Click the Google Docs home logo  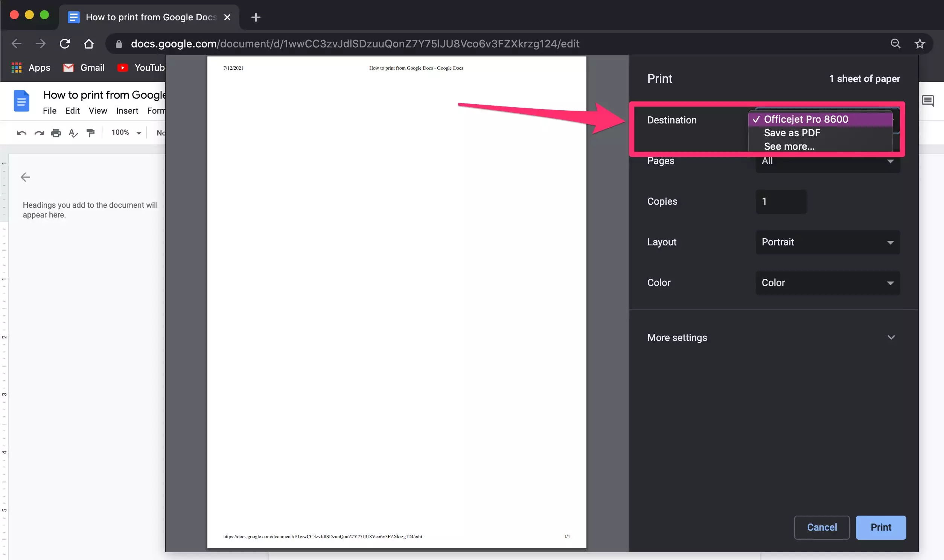coord(21,101)
